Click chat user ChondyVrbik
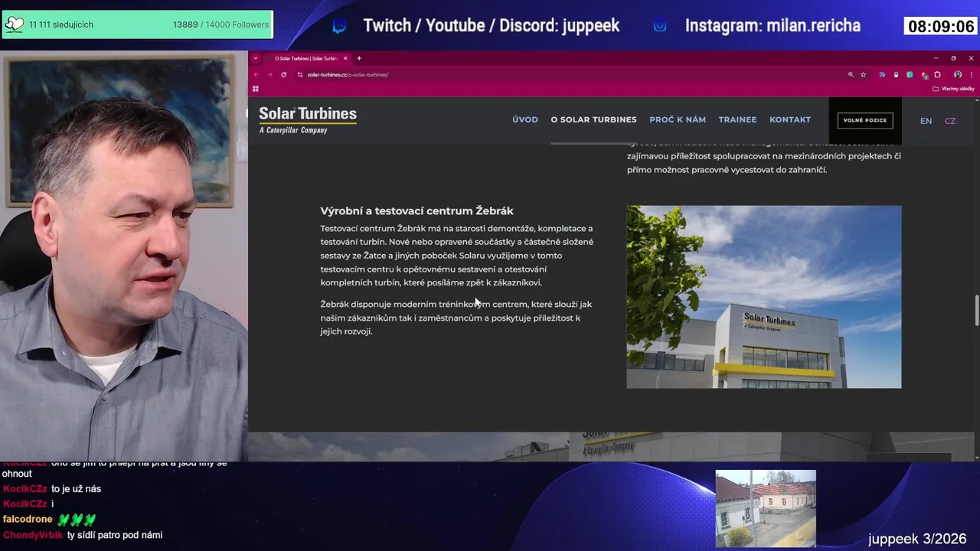 (33, 535)
